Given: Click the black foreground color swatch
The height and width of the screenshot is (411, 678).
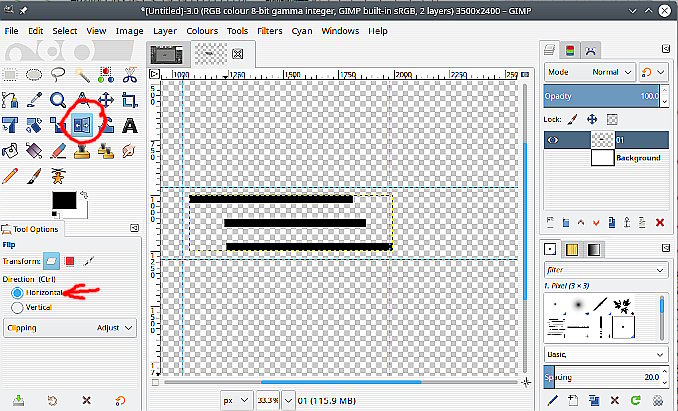Looking at the screenshot, I should [65, 201].
